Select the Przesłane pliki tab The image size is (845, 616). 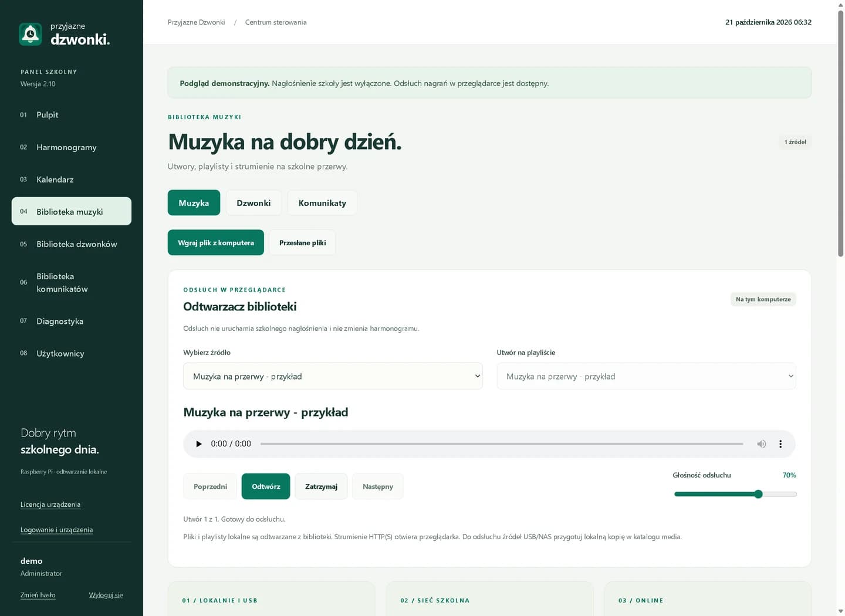coord(302,243)
